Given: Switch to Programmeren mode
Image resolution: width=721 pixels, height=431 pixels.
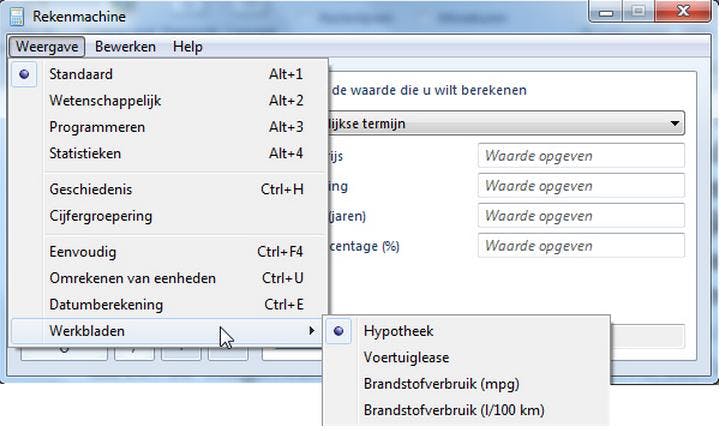Looking at the screenshot, I should (x=97, y=127).
